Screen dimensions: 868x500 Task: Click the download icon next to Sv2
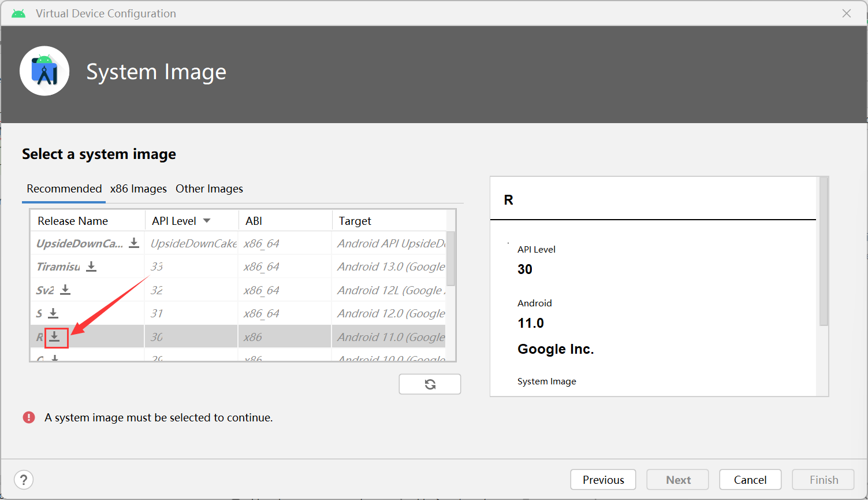pos(65,290)
